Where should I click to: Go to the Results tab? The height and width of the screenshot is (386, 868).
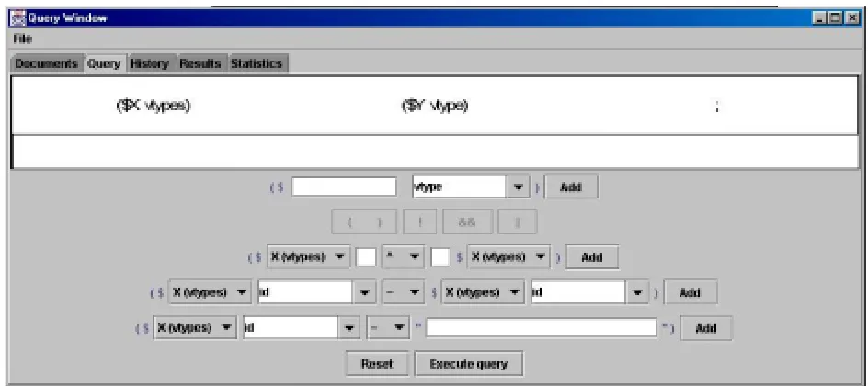coord(200,63)
